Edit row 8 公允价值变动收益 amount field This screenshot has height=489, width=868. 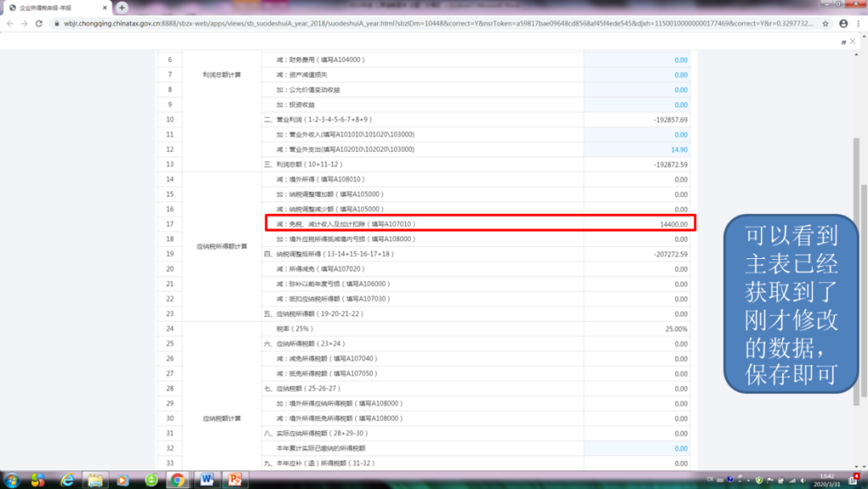pos(637,90)
